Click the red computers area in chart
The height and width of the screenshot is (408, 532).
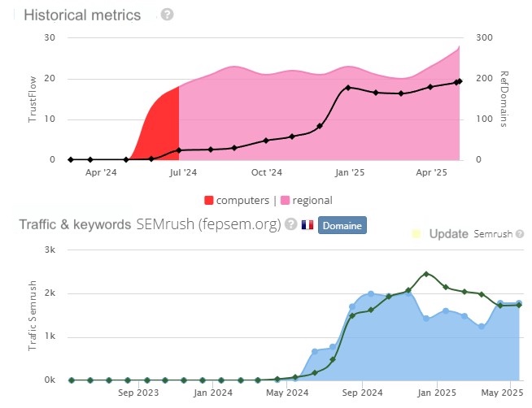point(161,130)
